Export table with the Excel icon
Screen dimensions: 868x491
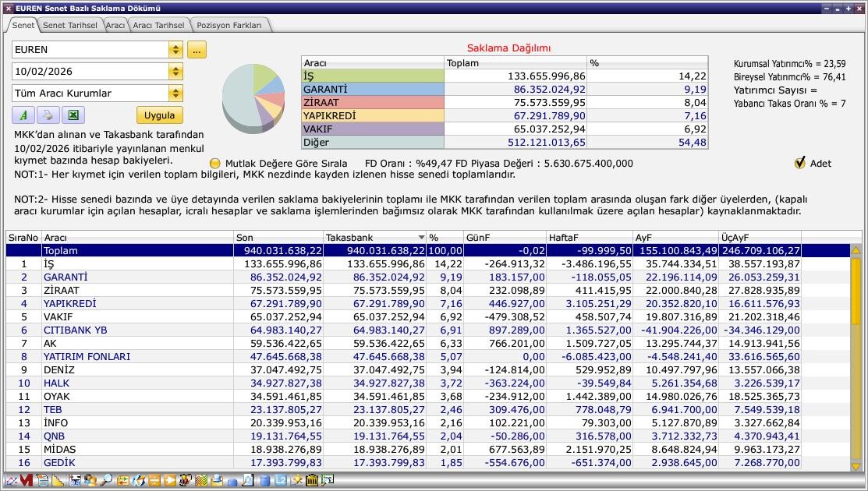click(x=73, y=115)
